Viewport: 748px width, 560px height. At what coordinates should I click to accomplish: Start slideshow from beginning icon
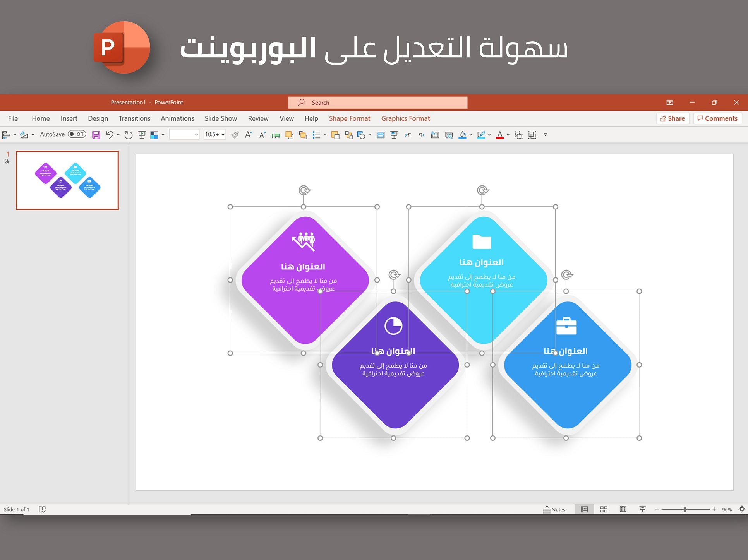[x=142, y=135]
